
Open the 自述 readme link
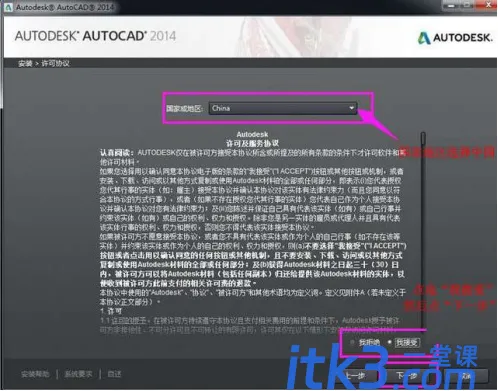tap(114, 374)
